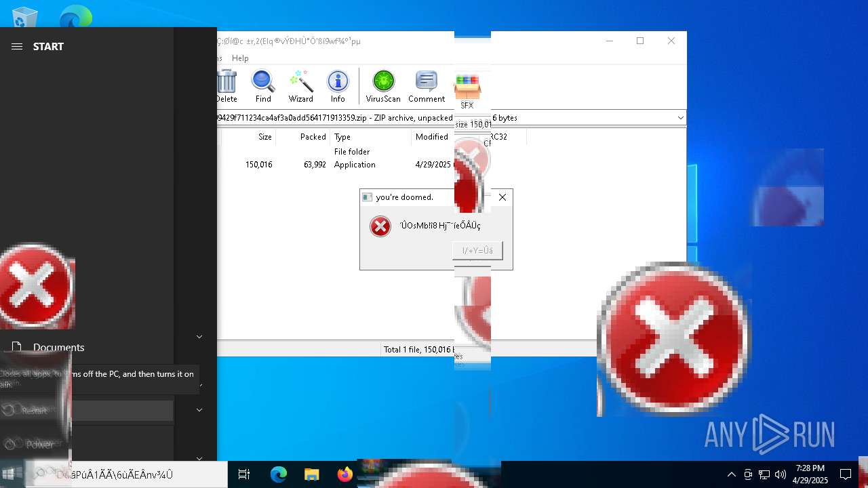Launch the WinRAR Wizard
The height and width of the screenshot is (488, 868).
click(301, 87)
